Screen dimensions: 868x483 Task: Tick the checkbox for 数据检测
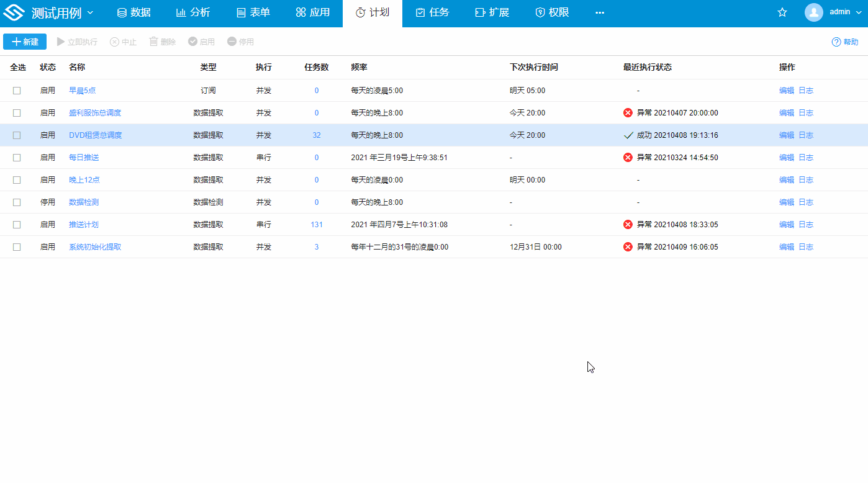coord(17,202)
